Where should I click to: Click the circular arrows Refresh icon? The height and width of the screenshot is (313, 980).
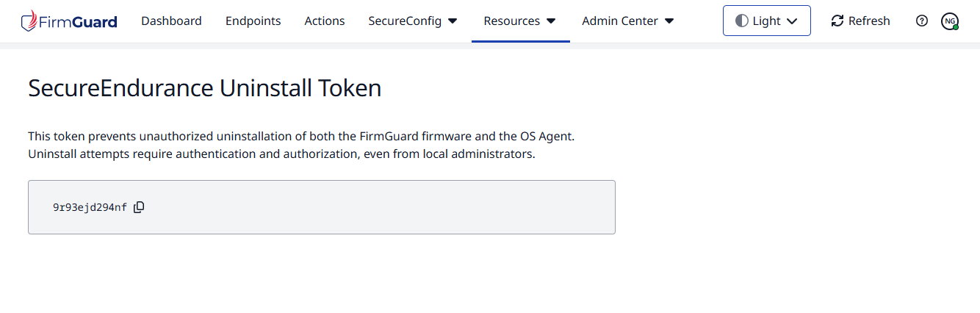click(837, 21)
